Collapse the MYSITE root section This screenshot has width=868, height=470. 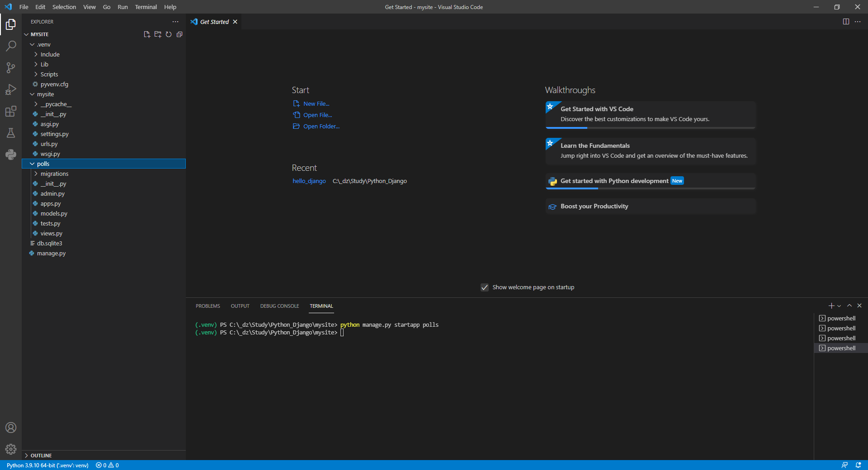point(26,34)
